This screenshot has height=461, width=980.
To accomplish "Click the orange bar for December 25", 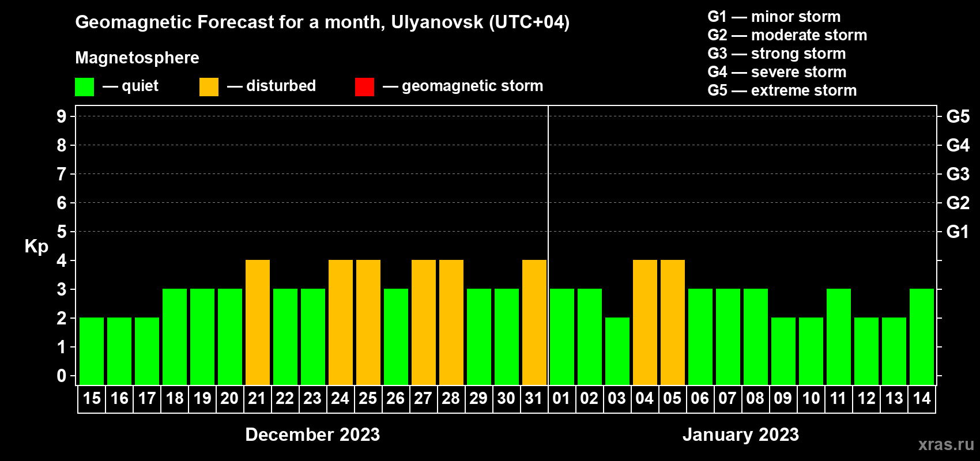I will 368,322.
